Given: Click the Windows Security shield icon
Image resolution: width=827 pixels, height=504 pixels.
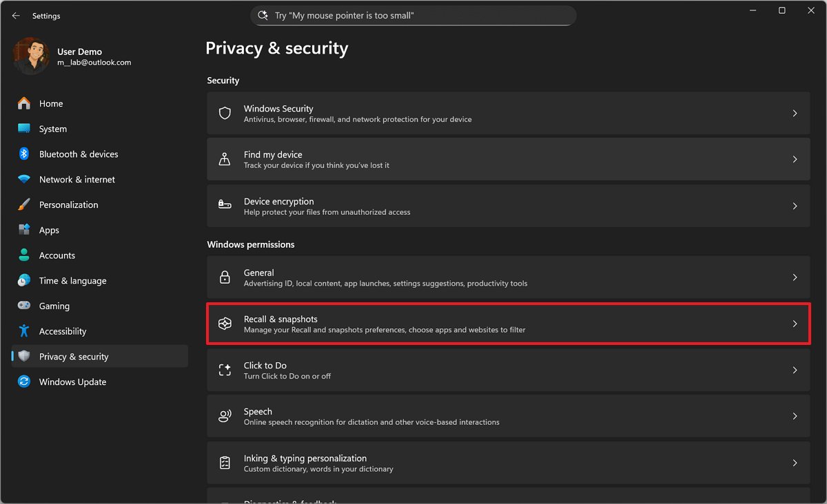Looking at the screenshot, I should 225,113.
